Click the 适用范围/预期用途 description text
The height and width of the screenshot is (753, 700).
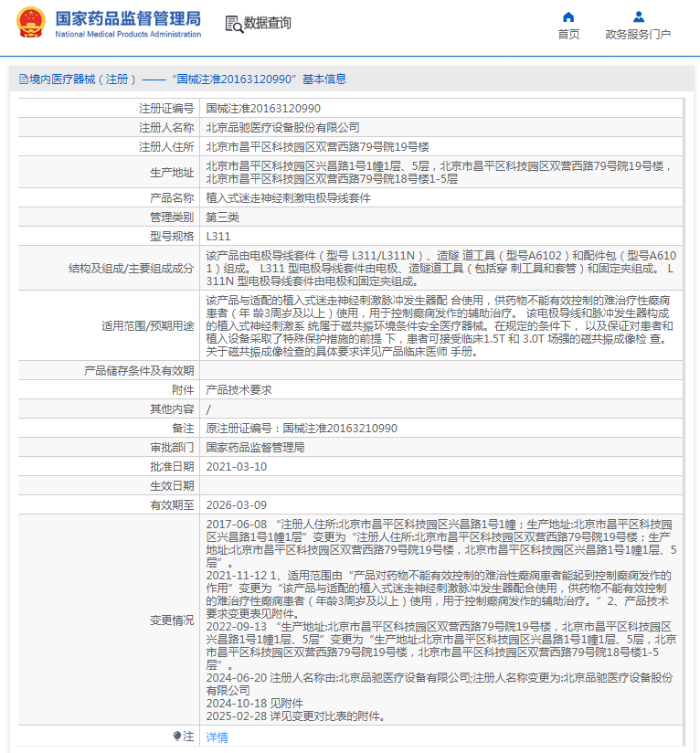[440, 325]
